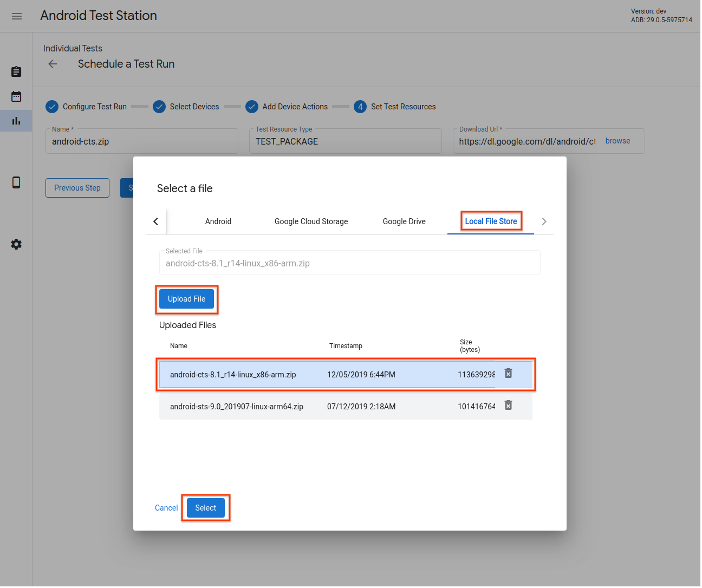Screen dimensions: 702x588
Task: Open the Devices phone icon in sidebar
Action: pyautogui.click(x=16, y=182)
